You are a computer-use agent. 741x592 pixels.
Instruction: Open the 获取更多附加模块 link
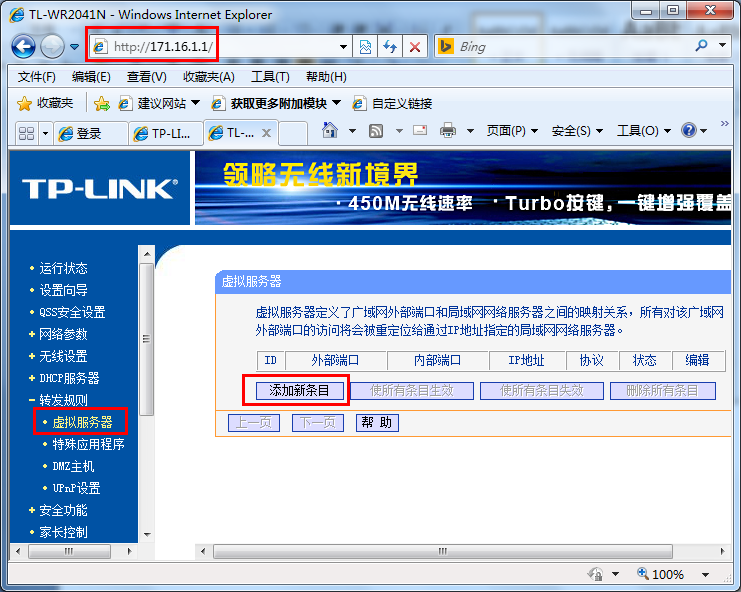pos(276,103)
